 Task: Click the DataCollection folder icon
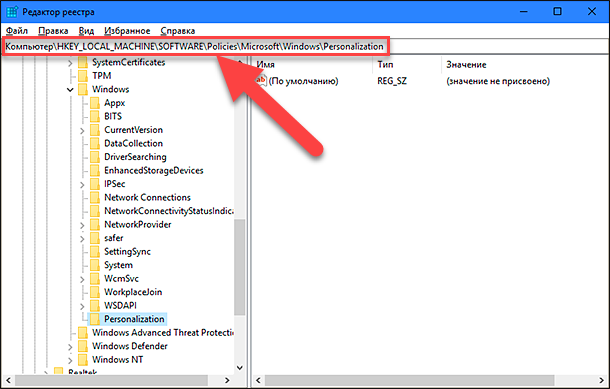click(x=95, y=144)
